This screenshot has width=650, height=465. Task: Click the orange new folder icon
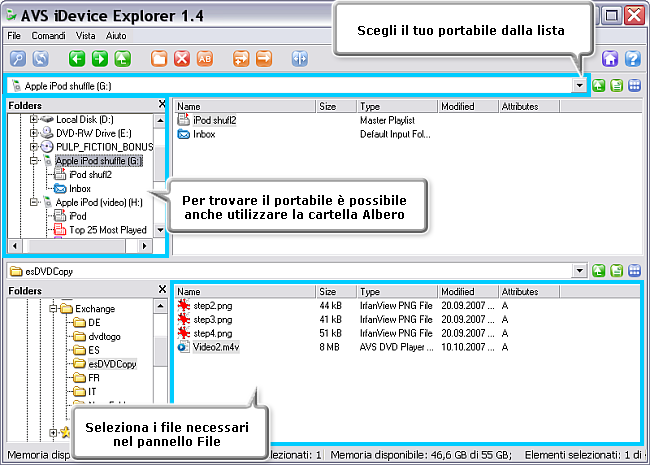[159, 59]
